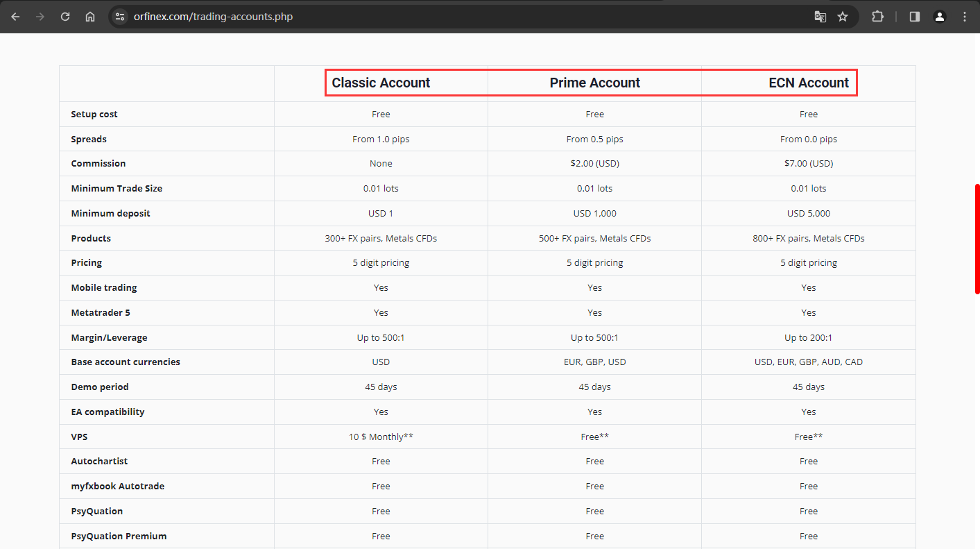This screenshot has width=980, height=549.
Task: Open the user profile icon
Action: (940, 17)
